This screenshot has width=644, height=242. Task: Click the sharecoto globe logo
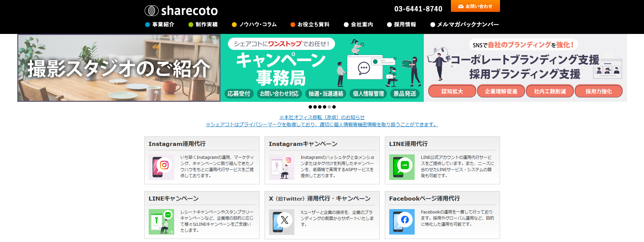coord(151,11)
